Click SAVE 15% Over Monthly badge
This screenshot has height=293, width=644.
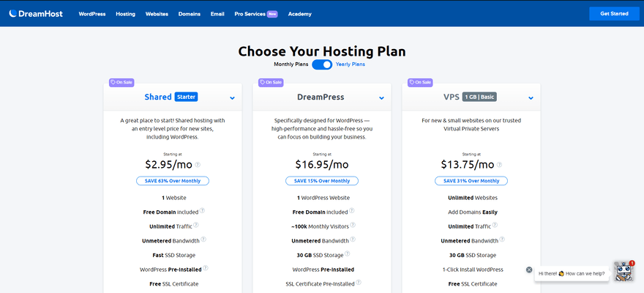click(322, 181)
